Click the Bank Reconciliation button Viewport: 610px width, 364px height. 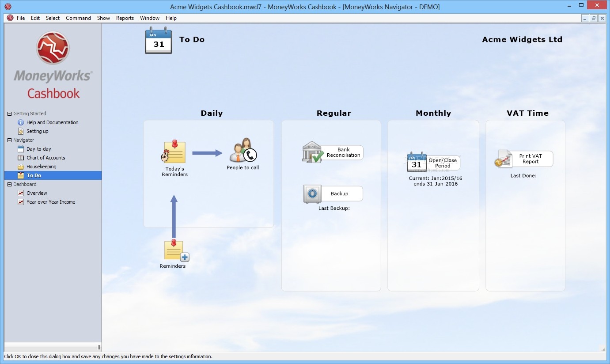tap(343, 152)
